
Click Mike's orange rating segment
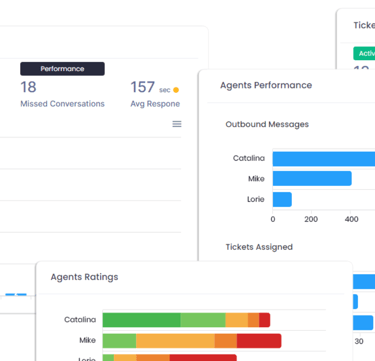tap(226, 341)
